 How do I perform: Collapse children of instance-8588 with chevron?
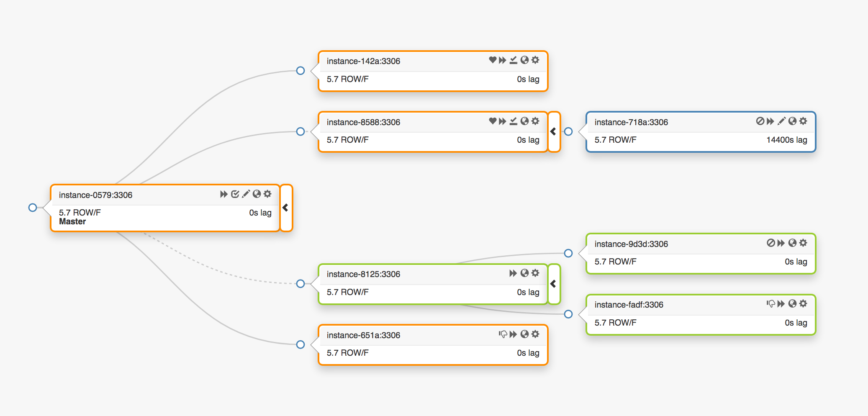pyautogui.click(x=554, y=131)
